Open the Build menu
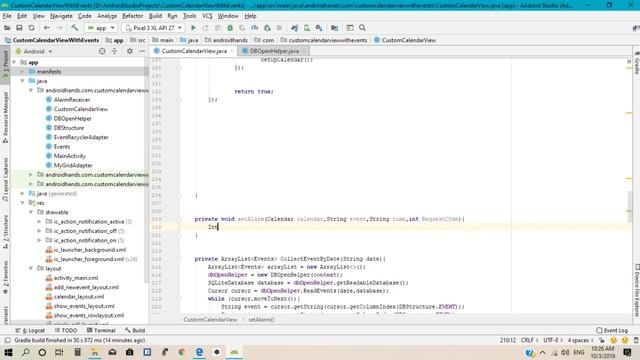This screenshot has width=640, height=360. point(155,16)
